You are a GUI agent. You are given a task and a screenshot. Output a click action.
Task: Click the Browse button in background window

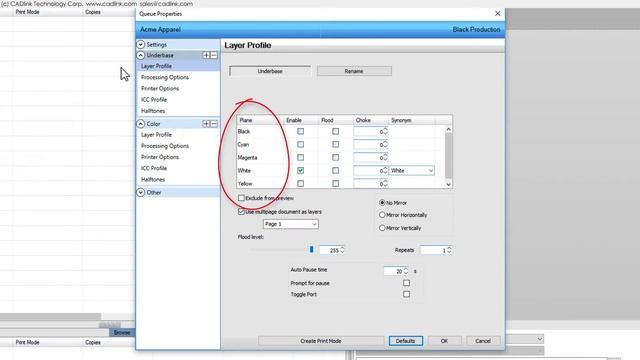point(122,333)
